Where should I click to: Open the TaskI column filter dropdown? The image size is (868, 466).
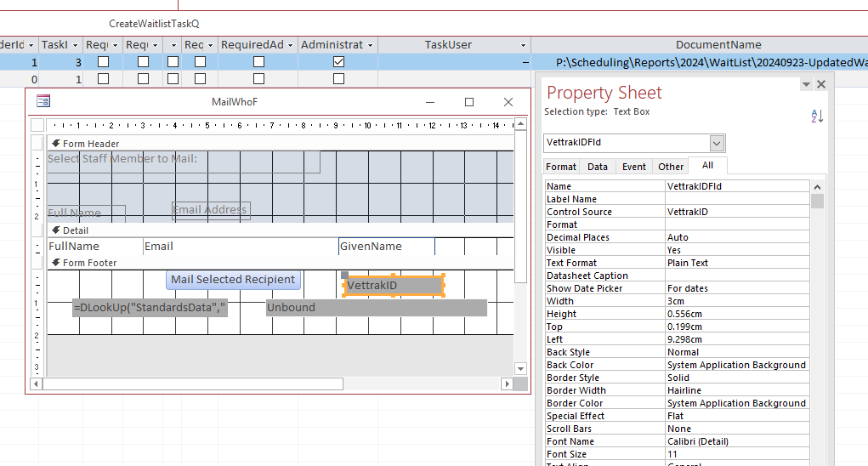(x=75, y=45)
